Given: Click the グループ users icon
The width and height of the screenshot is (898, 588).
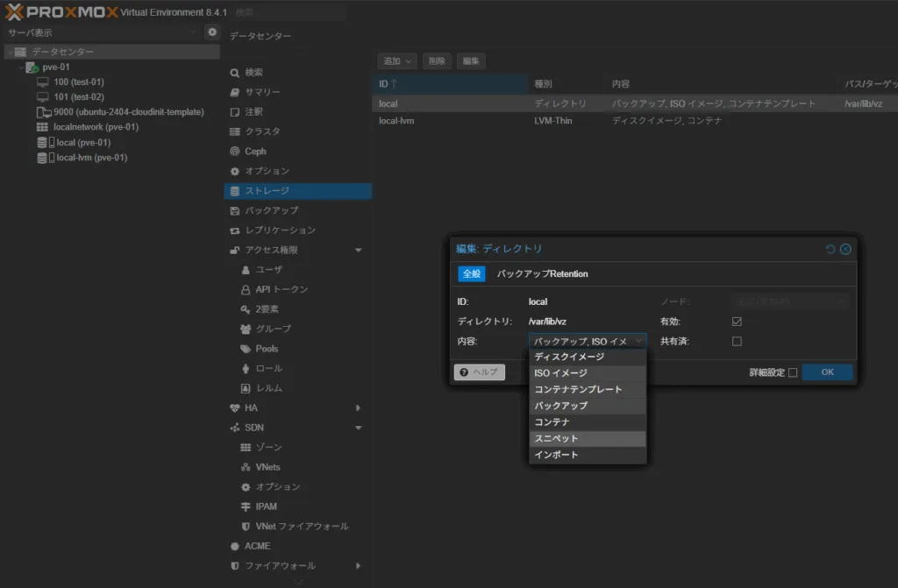Looking at the screenshot, I should tap(246, 329).
